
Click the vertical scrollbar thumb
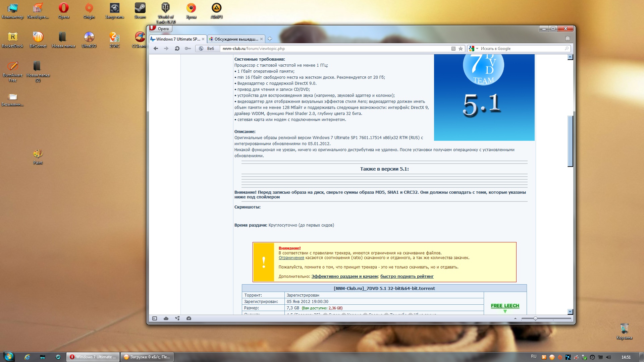(x=570, y=141)
